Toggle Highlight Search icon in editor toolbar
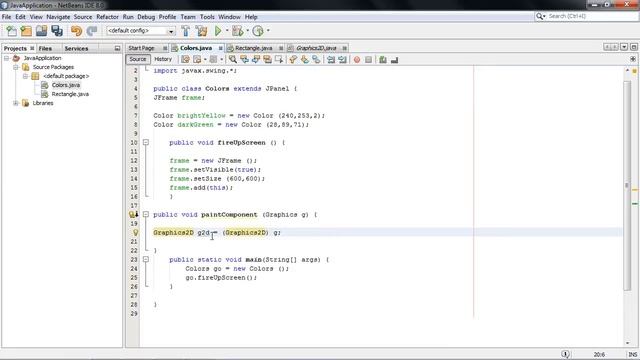The height and width of the screenshot is (360, 640). coord(267,60)
